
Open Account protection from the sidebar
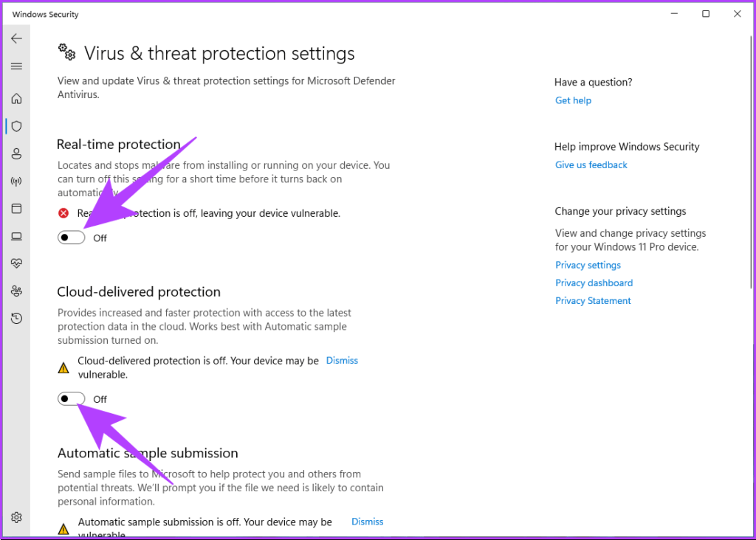[x=16, y=153]
